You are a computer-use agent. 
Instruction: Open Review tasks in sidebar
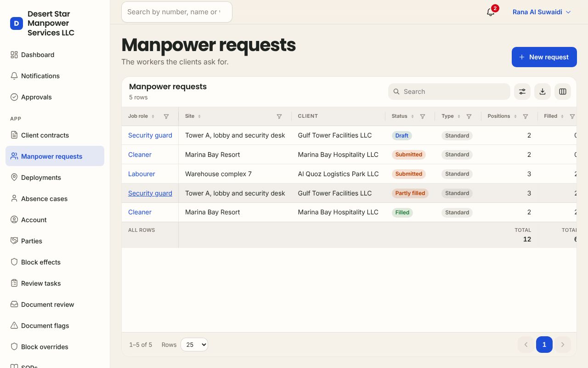(55, 283)
